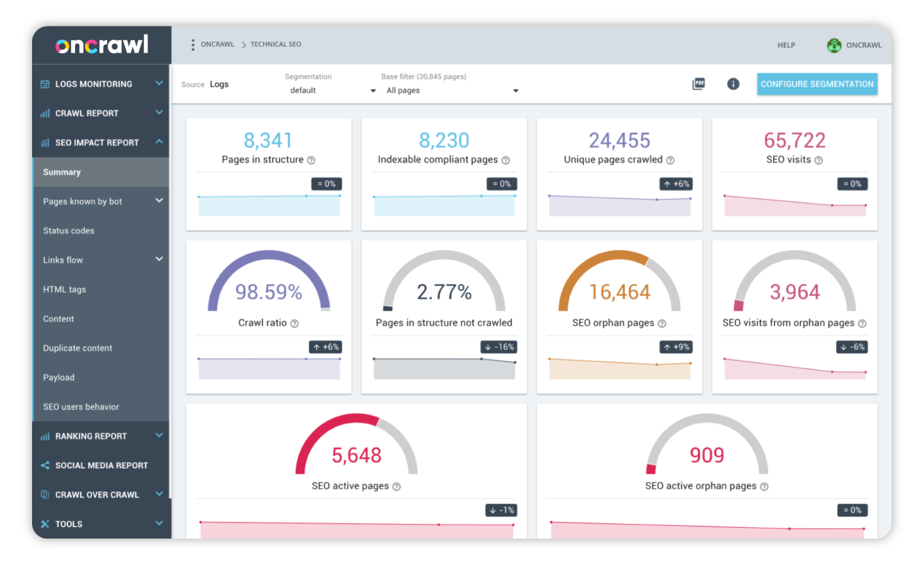Image resolution: width=924 pixels, height=565 pixels.
Task: Click help icon next to Crawl ratio
Action: [x=295, y=324]
